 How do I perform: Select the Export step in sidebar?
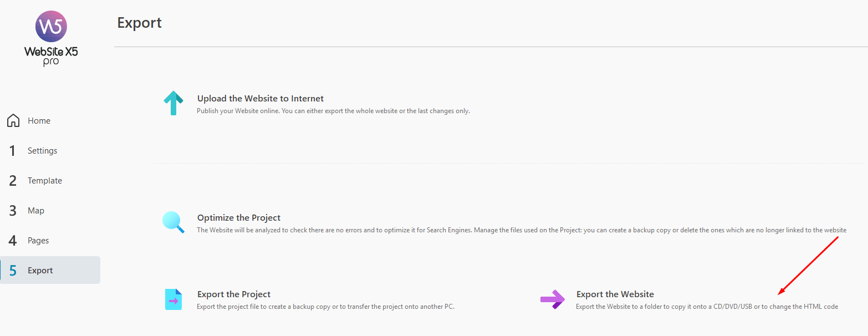click(40, 271)
